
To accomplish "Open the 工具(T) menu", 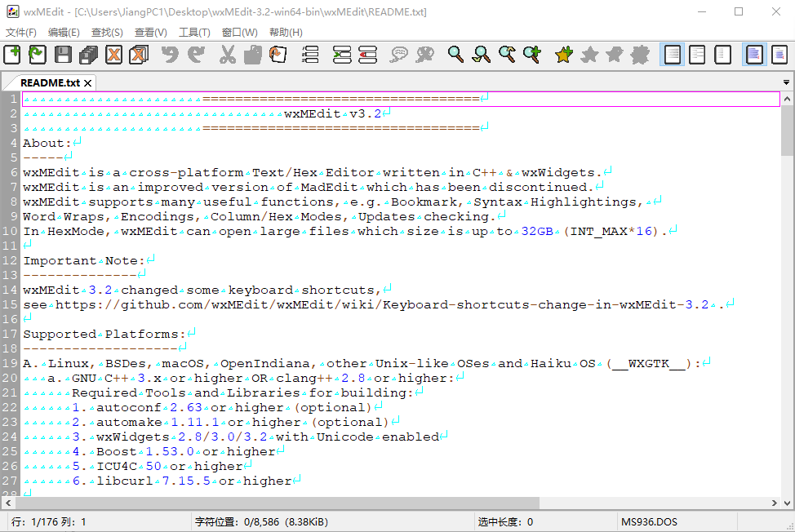I will click(x=194, y=33).
